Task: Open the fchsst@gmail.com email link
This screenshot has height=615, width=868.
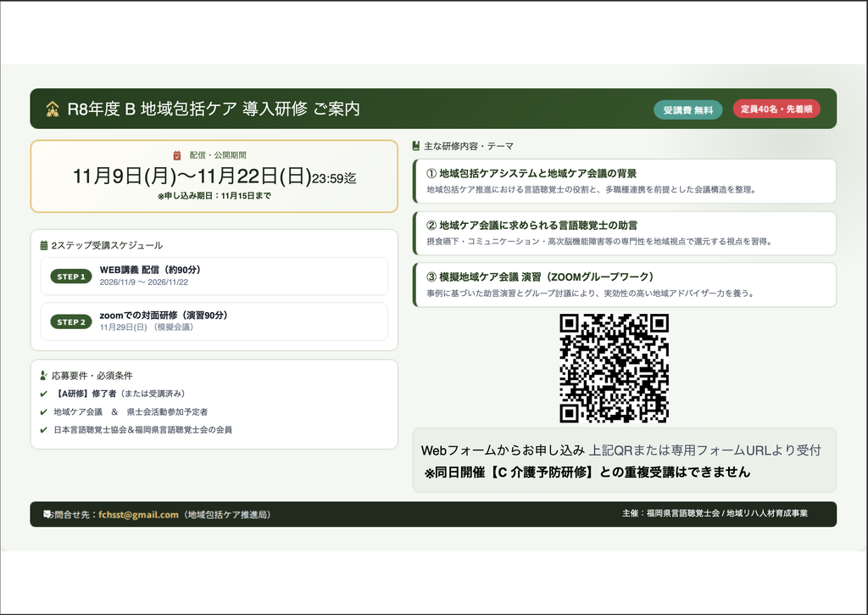Action: click(138, 515)
